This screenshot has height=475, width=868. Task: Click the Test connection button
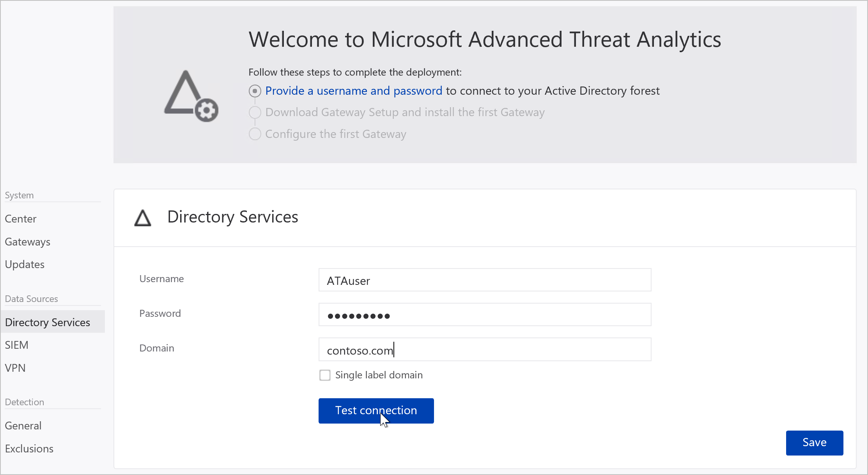(375, 410)
